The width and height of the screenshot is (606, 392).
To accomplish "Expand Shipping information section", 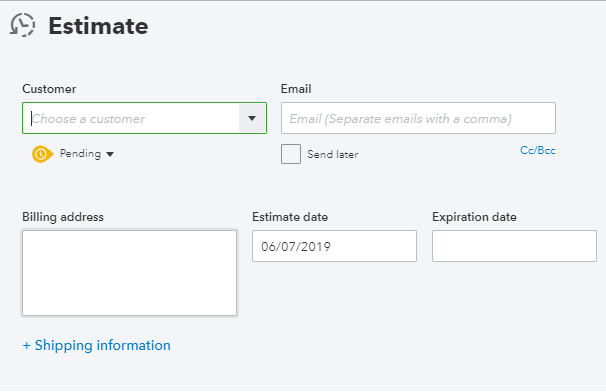I will pyautogui.click(x=97, y=345).
